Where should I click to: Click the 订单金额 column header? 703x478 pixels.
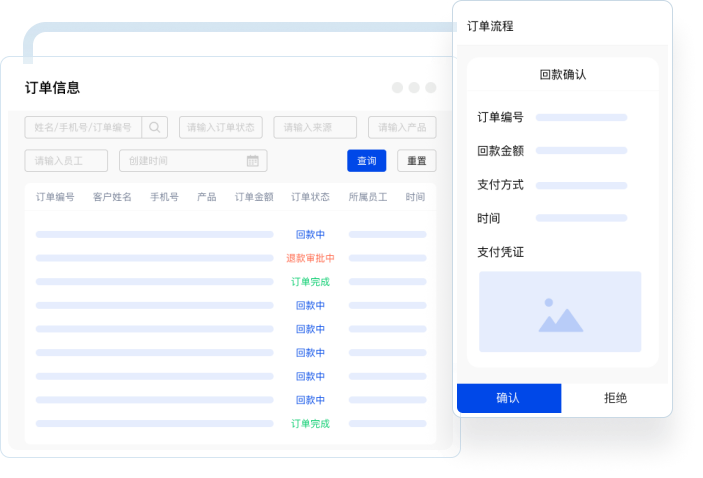[x=254, y=197]
